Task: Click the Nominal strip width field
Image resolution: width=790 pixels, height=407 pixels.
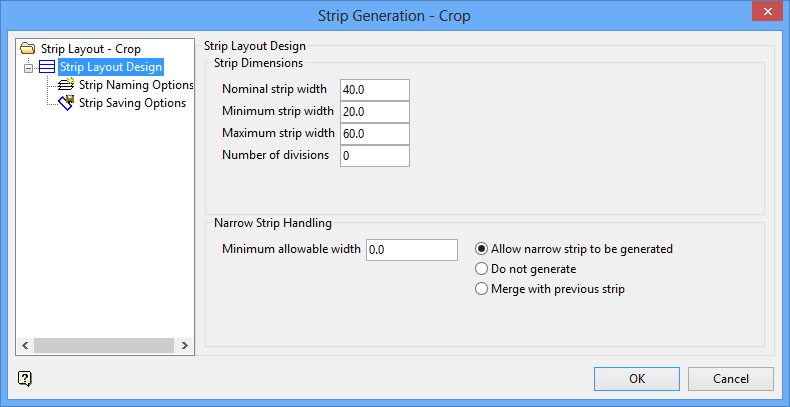Action: click(x=375, y=89)
